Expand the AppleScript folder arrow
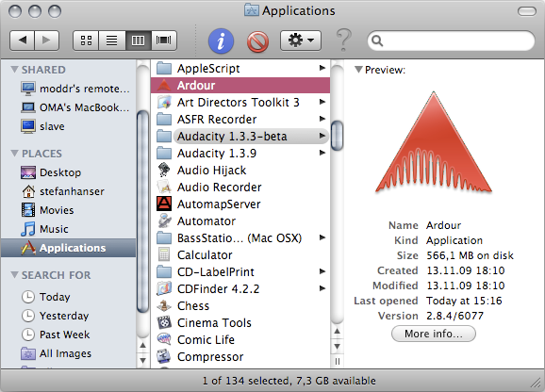Screen dimensions: 545x392 coord(322,68)
